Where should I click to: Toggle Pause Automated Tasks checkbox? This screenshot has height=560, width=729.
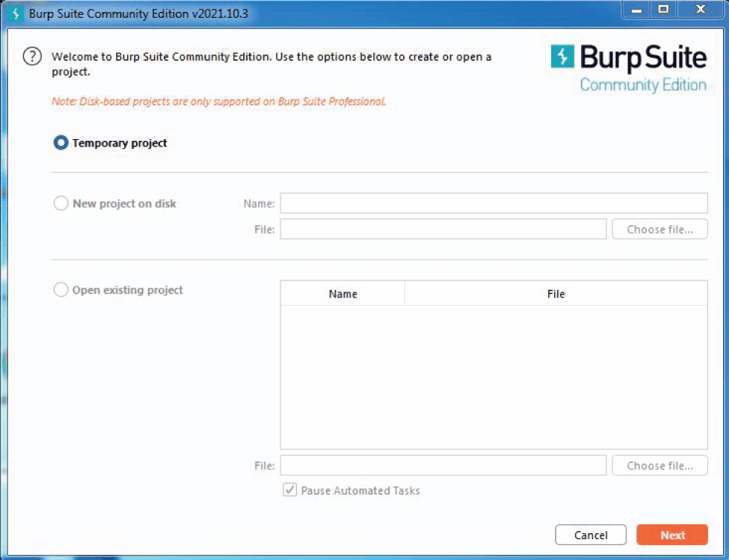[290, 491]
